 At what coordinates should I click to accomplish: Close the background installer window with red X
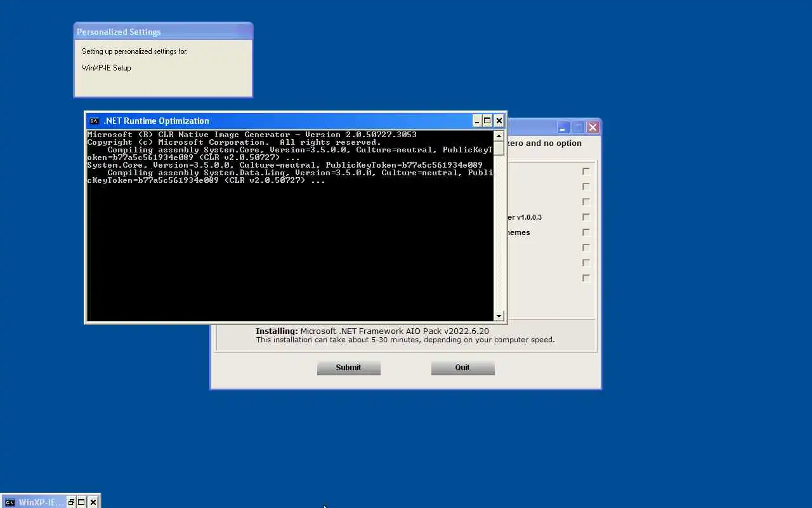pos(593,128)
